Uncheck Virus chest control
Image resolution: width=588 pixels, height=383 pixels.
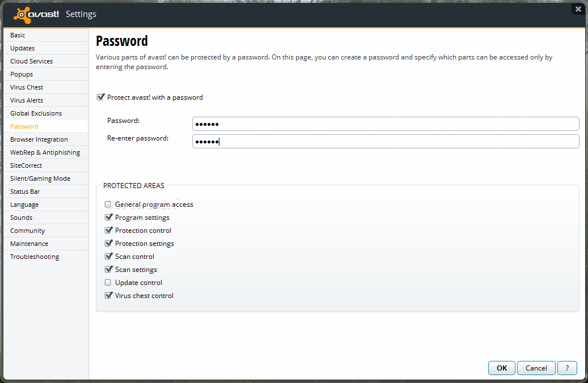point(108,295)
